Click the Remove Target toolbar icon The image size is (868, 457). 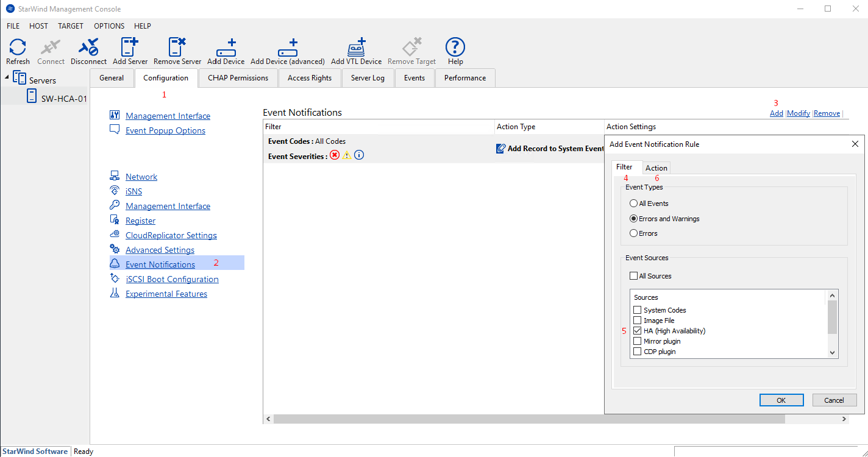[x=412, y=47]
